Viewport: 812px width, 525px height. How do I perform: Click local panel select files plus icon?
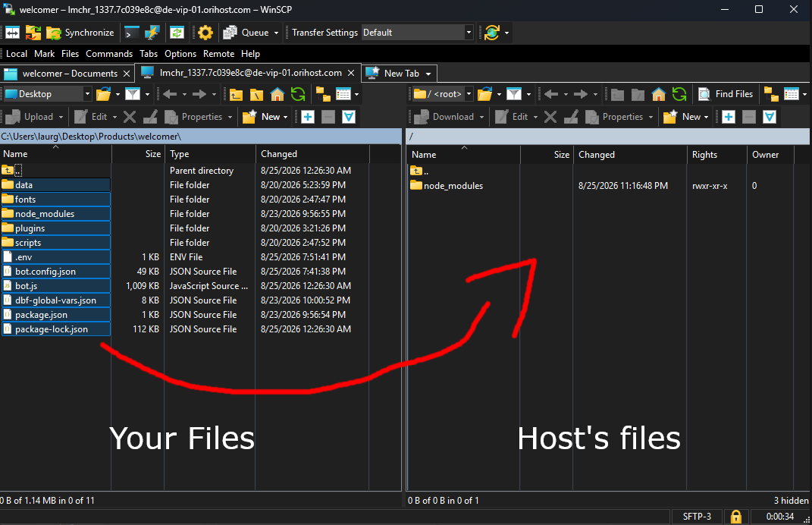pyautogui.click(x=308, y=117)
